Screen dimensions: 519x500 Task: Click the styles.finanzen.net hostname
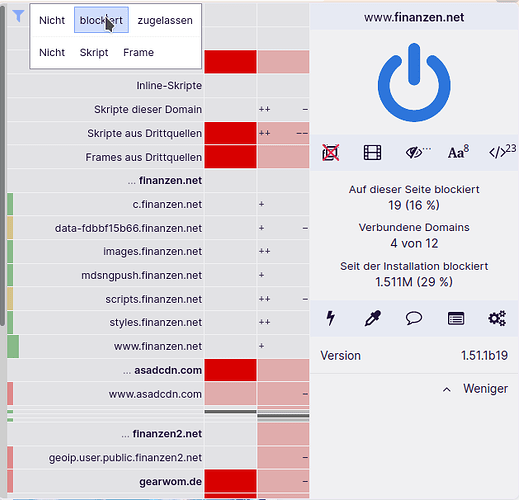coord(156,322)
